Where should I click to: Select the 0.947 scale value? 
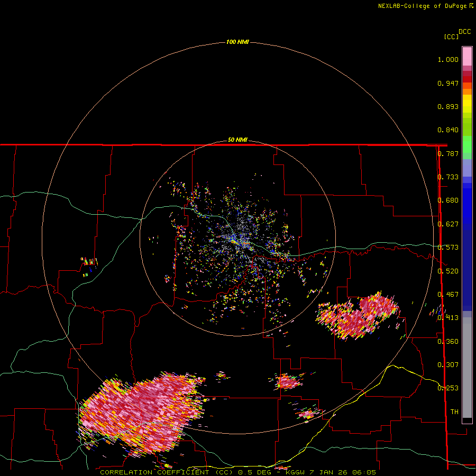click(x=448, y=83)
